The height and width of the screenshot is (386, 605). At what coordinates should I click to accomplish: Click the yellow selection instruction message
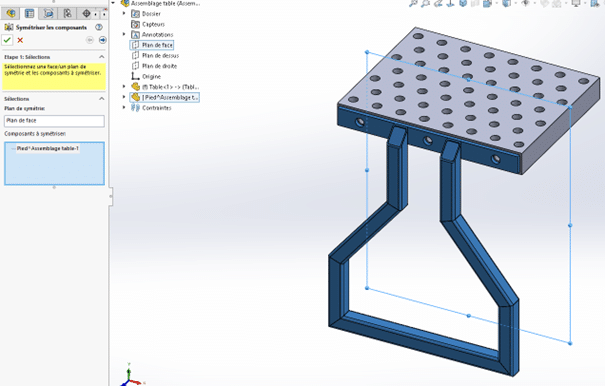(x=54, y=76)
